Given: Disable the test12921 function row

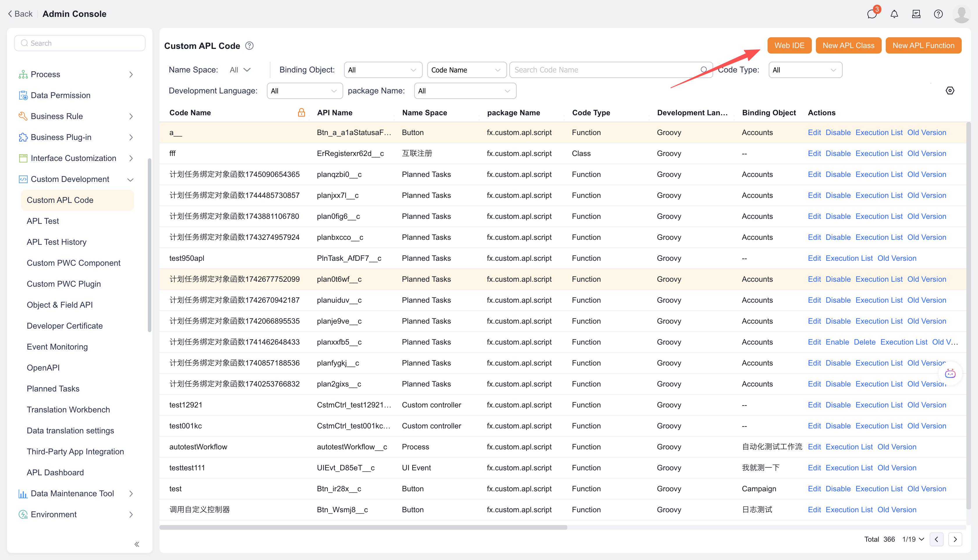Looking at the screenshot, I should coord(838,405).
